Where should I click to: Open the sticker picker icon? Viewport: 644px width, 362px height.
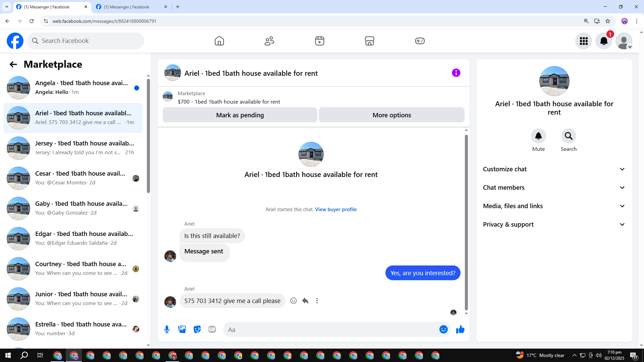[x=197, y=329]
